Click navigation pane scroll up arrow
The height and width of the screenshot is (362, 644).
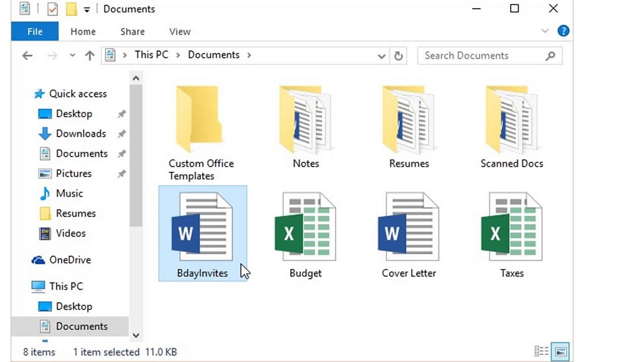[x=136, y=78]
